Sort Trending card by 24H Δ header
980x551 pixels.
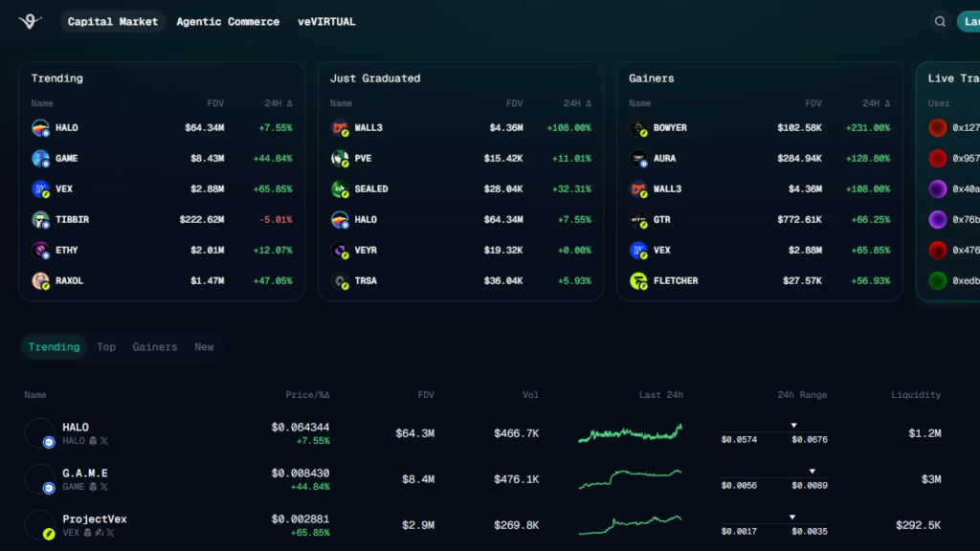coord(278,103)
